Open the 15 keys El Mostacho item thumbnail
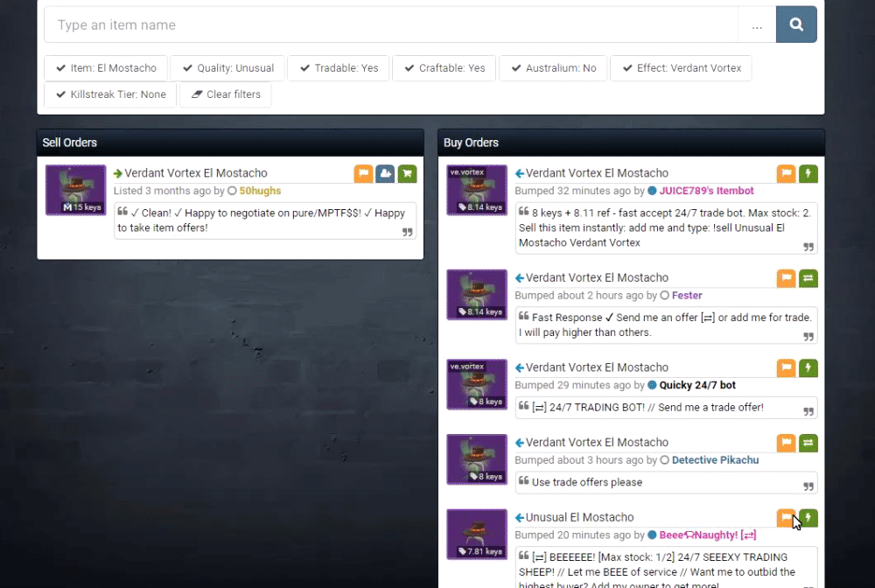This screenshot has height=588, width=875. pos(76,190)
